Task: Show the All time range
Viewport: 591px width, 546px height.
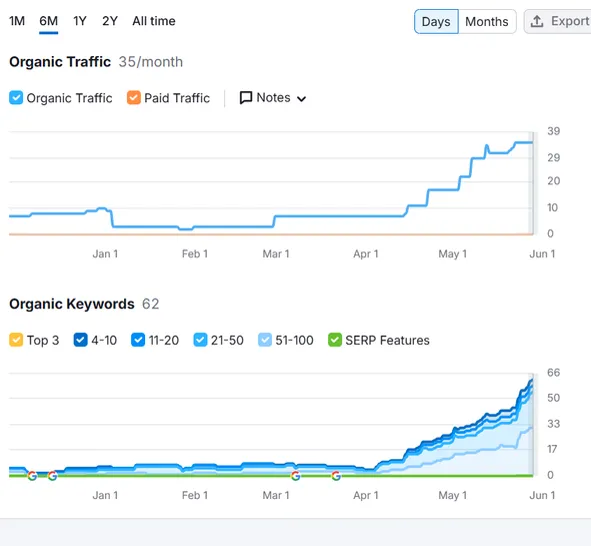Action: tap(154, 21)
